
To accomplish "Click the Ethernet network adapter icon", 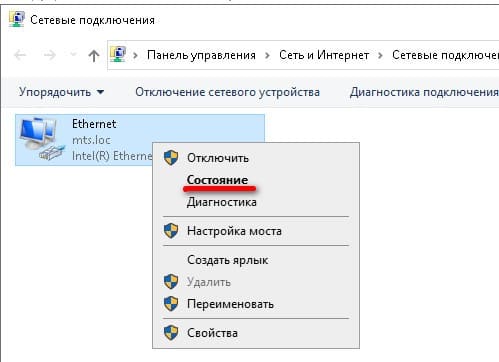I will pos(41,139).
